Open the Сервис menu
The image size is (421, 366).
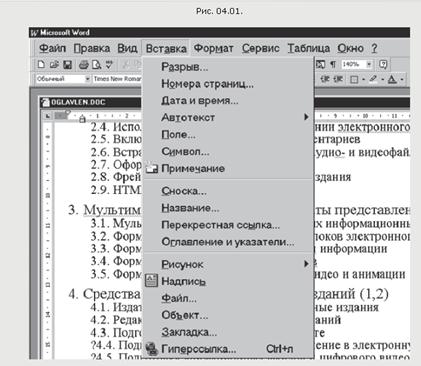click(260, 48)
